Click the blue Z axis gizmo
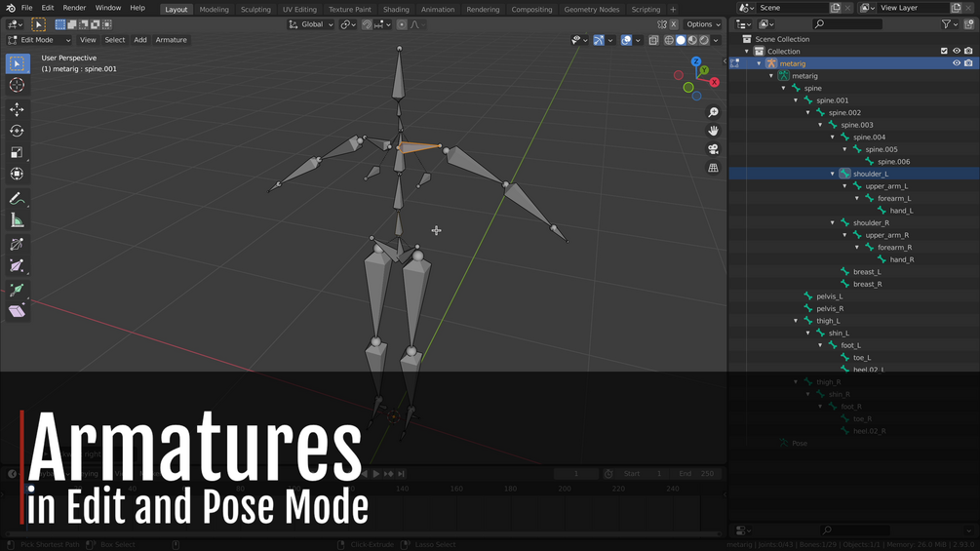This screenshot has width=980, height=551. tap(695, 61)
